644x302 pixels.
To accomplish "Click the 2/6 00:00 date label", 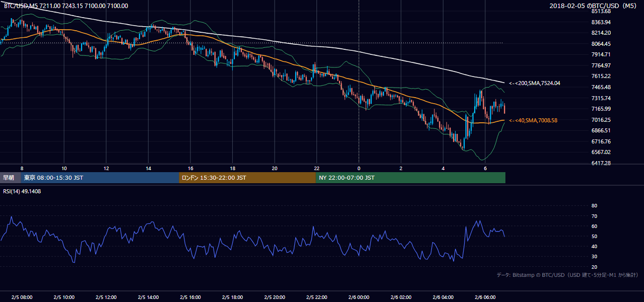I will [359, 297].
